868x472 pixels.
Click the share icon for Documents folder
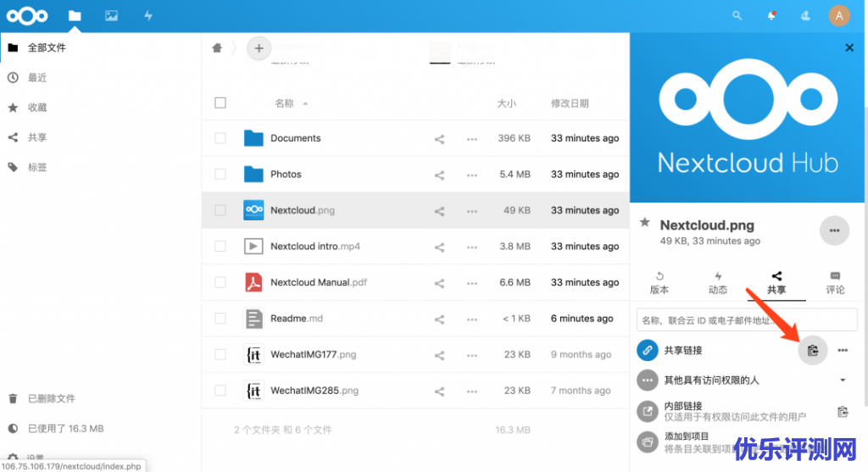point(439,139)
